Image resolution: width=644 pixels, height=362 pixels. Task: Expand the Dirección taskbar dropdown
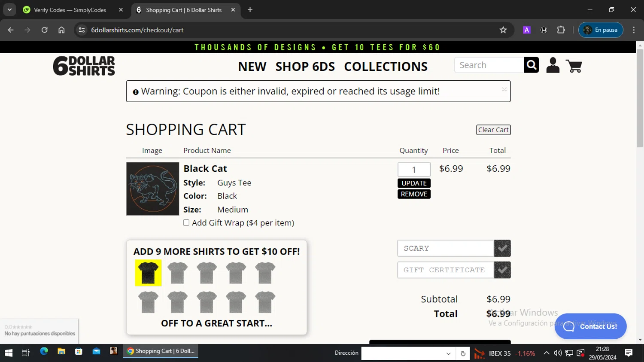pyautogui.click(x=448, y=353)
